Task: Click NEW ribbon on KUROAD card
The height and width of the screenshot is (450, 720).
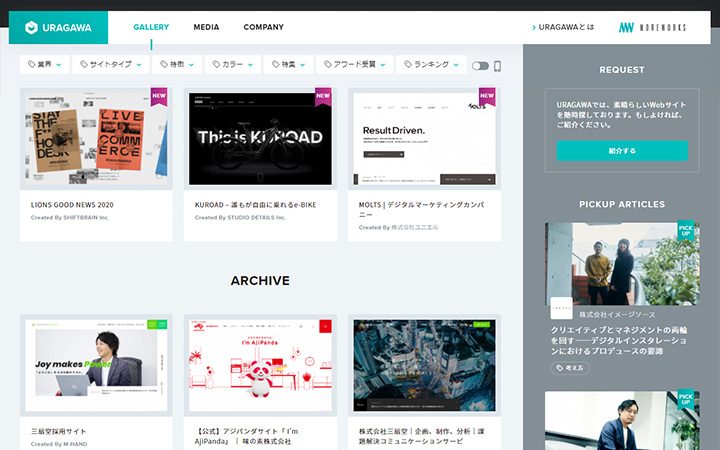Action: point(323,96)
